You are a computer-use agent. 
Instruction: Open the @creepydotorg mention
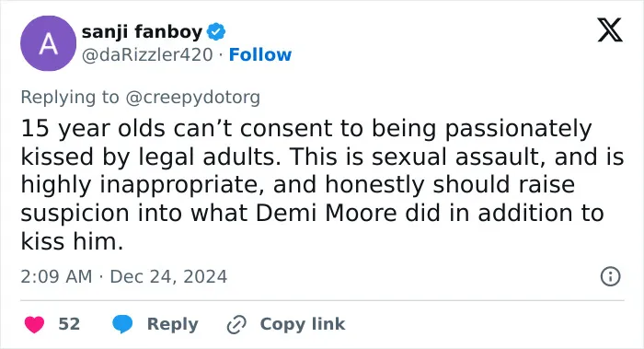click(192, 98)
